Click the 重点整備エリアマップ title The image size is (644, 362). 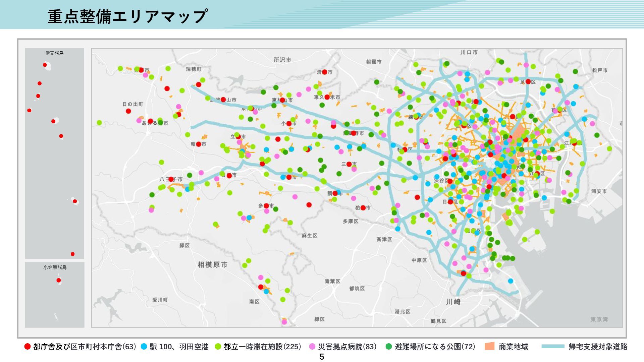tap(127, 16)
